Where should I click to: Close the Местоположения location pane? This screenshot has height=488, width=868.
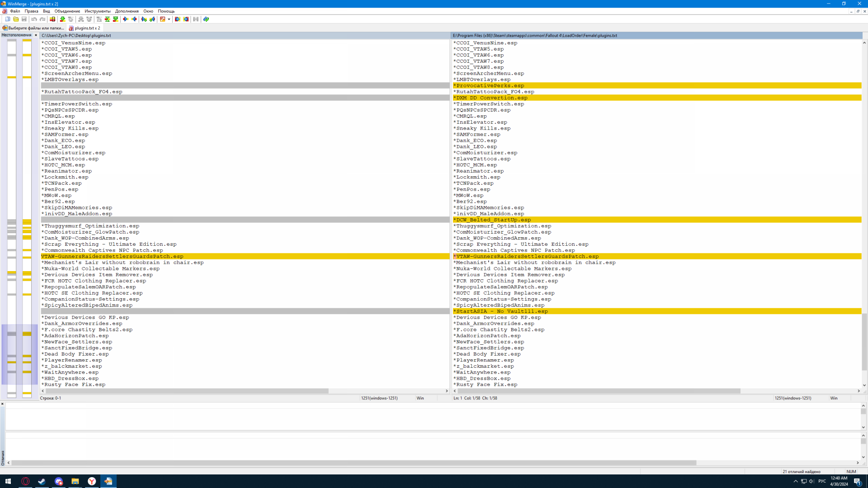click(36, 35)
